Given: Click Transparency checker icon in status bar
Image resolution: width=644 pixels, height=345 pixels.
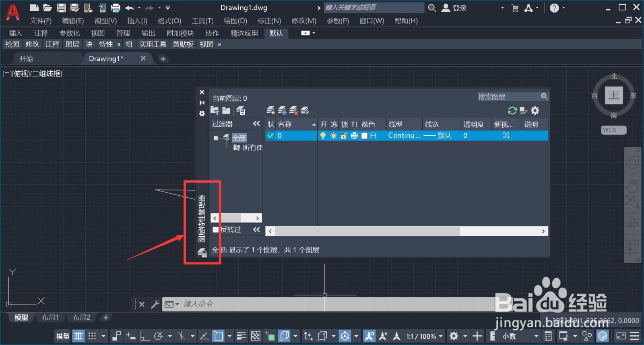Looking at the screenshot, I should coord(256,336).
